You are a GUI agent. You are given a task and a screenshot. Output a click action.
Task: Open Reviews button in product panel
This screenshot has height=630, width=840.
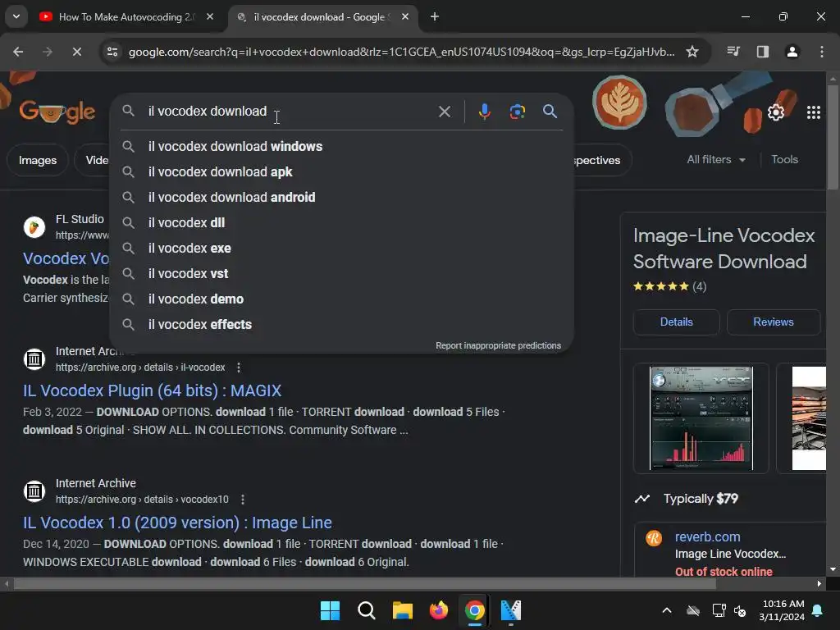click(x=773, y=322)
